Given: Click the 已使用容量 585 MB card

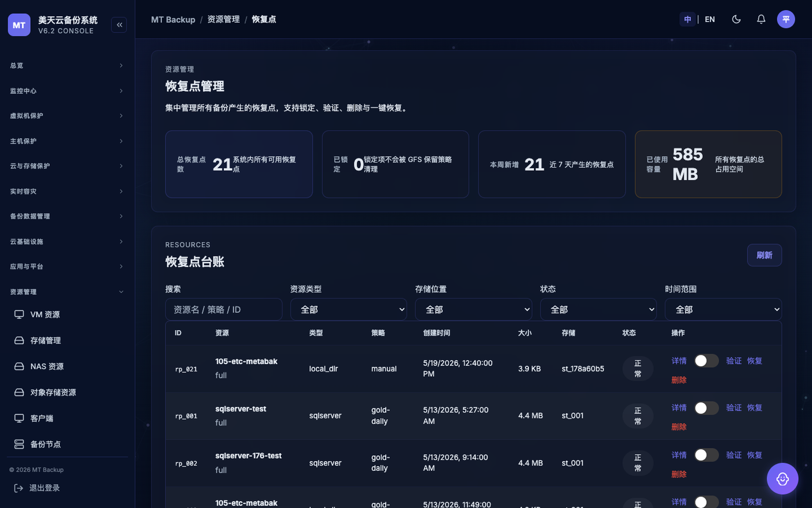Looking at the screenshot, I should 708,164.
